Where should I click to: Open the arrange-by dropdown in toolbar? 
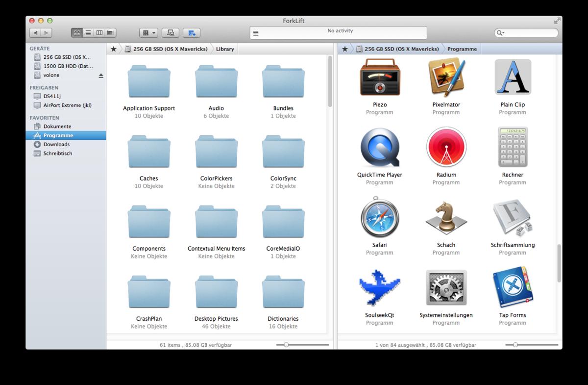pos(148,33)
